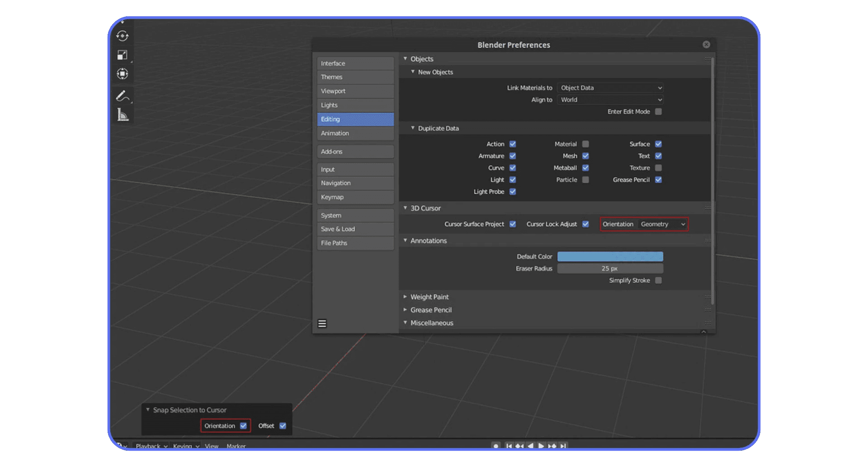Click the Annotations Default Color swatch
The height and width of the screenshot is (467, 868).
click(610, 256)
